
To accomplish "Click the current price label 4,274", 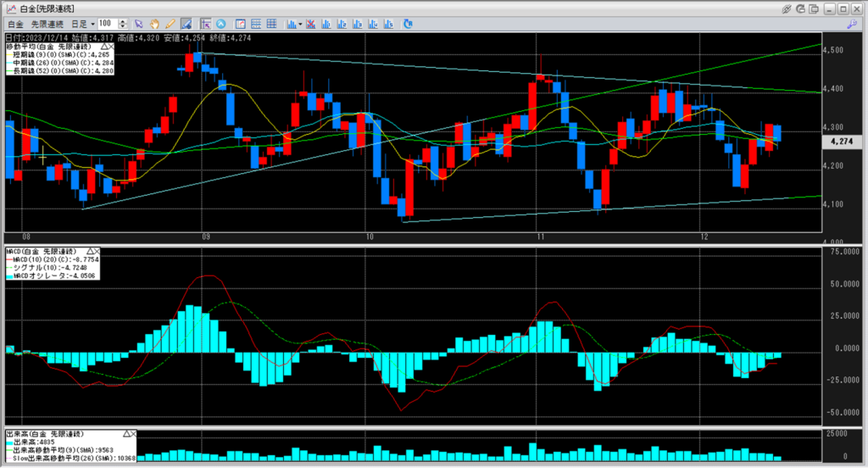I will [842, 142].
